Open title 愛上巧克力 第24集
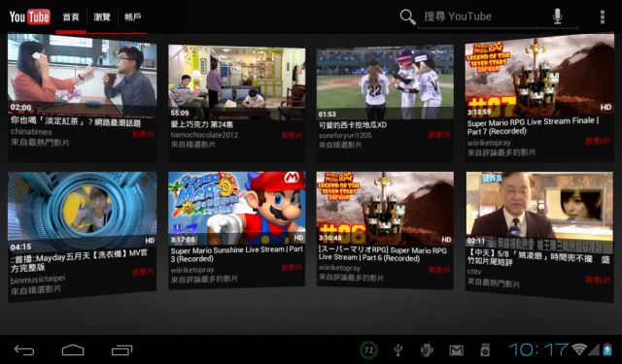622x364 pixels. coord(202,125)
